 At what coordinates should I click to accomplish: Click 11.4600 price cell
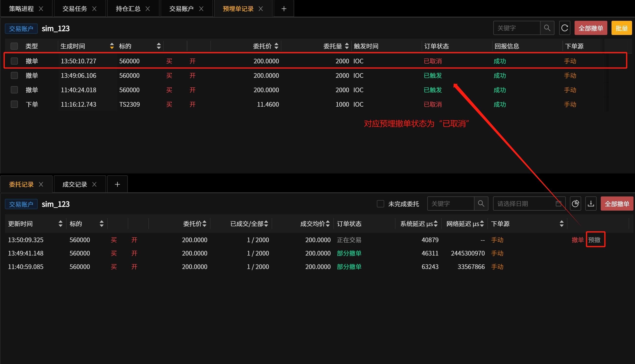pyautogui.click(x=268, y=104)
